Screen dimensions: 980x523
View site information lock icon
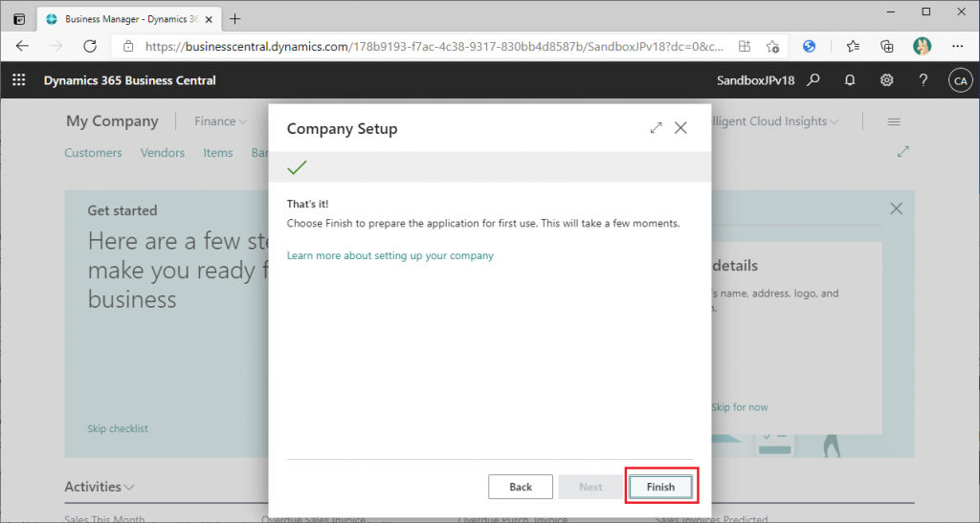(x=128, y=46)
